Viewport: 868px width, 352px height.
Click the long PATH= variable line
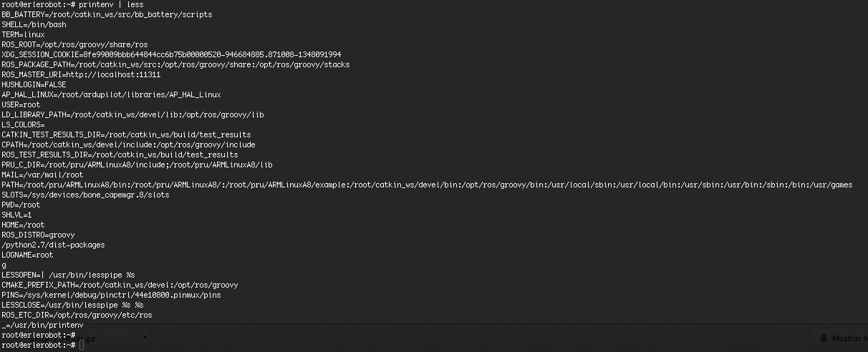click(426, 185)
